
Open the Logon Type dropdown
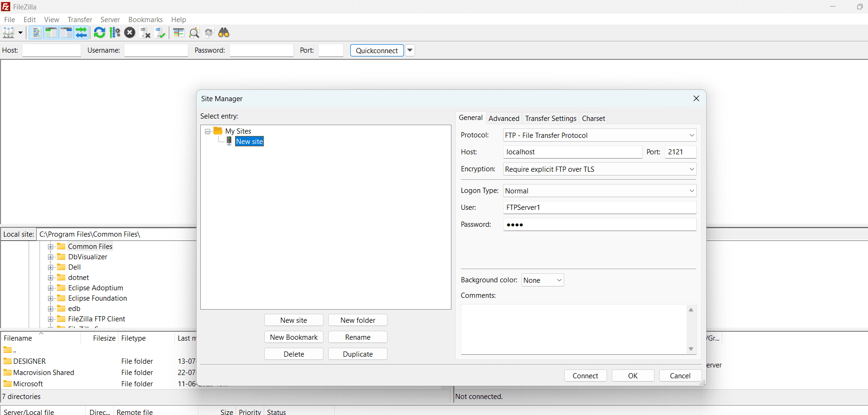[x=599, y=191]
